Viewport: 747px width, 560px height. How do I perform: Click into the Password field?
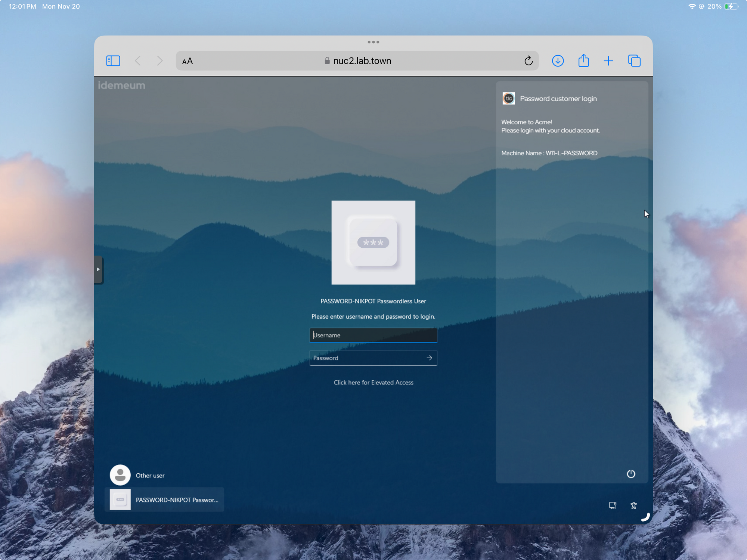coord(366,358)
